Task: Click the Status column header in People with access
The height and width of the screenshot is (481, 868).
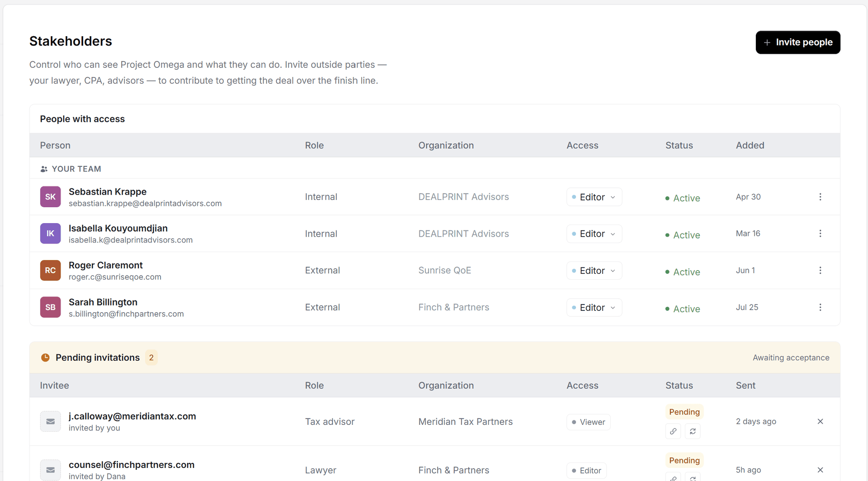Action: (679, 145)
